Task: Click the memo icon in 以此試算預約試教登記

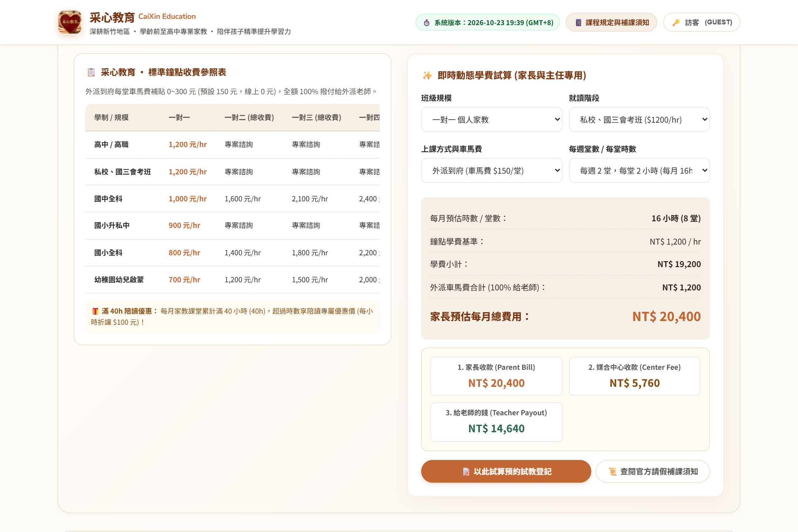Action: 466,471
